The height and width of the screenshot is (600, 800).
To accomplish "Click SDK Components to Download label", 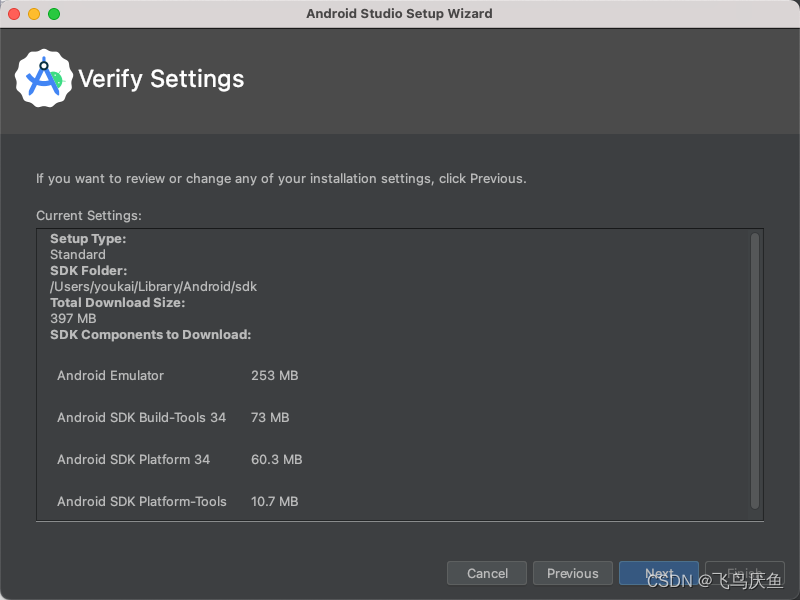I will pos(151,335).
